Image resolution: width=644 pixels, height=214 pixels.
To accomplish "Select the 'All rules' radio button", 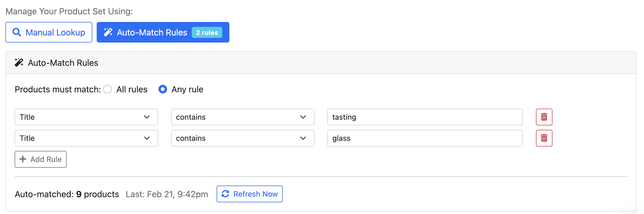I will pos(108,89).
